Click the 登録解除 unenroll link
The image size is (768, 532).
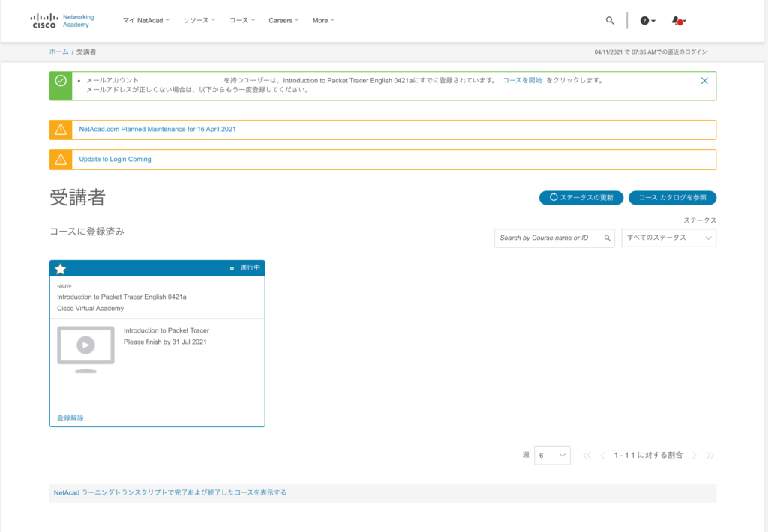coord(70,418)
